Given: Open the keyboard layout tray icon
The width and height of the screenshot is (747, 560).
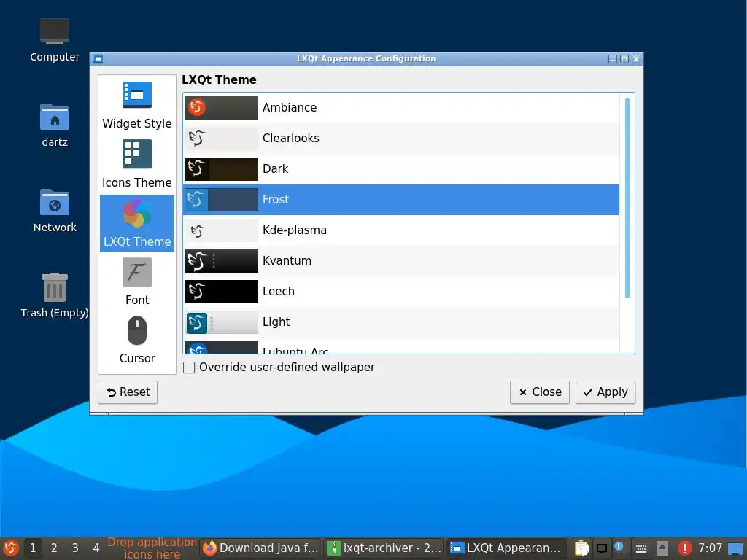Looking at the screenshot, I should coord(641,548).
